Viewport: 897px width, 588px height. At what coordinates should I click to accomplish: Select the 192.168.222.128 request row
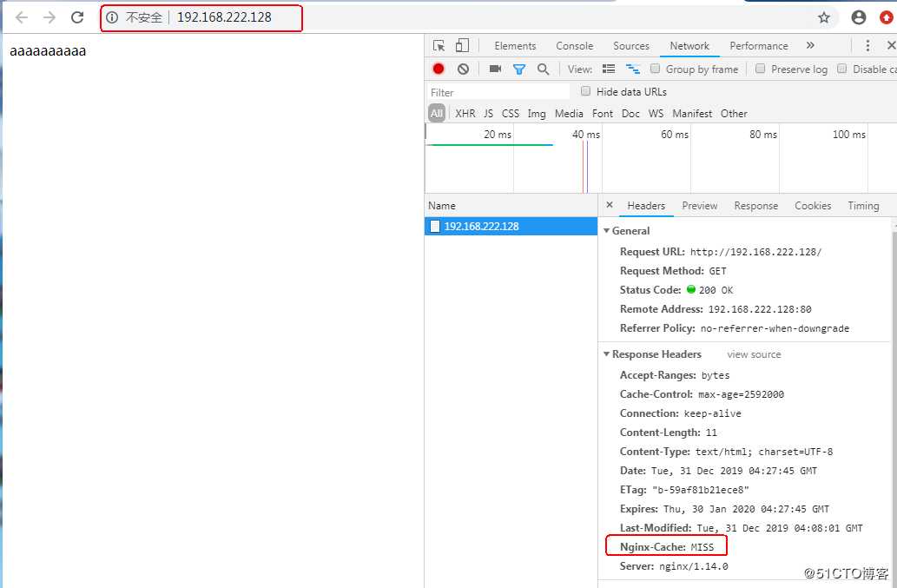(511, 226)
